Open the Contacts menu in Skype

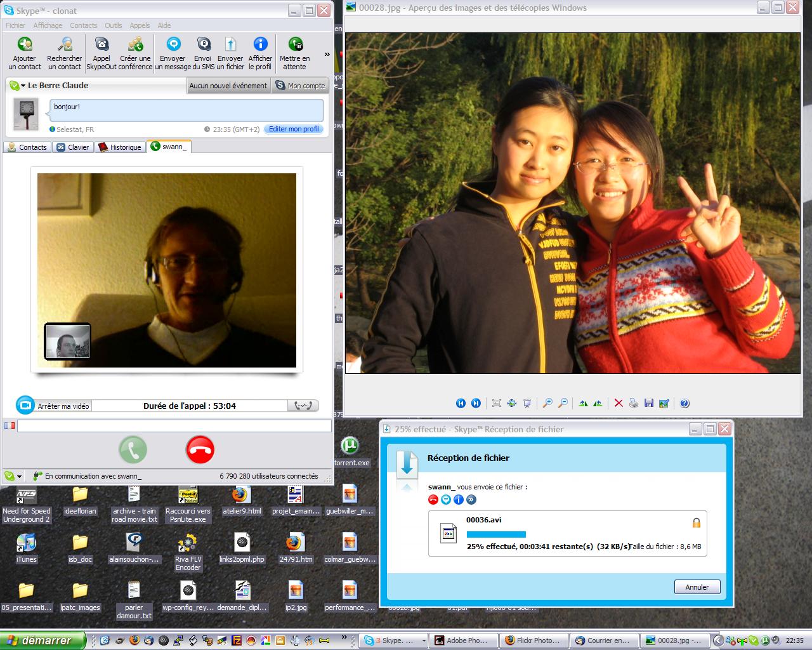coord(84,25)
